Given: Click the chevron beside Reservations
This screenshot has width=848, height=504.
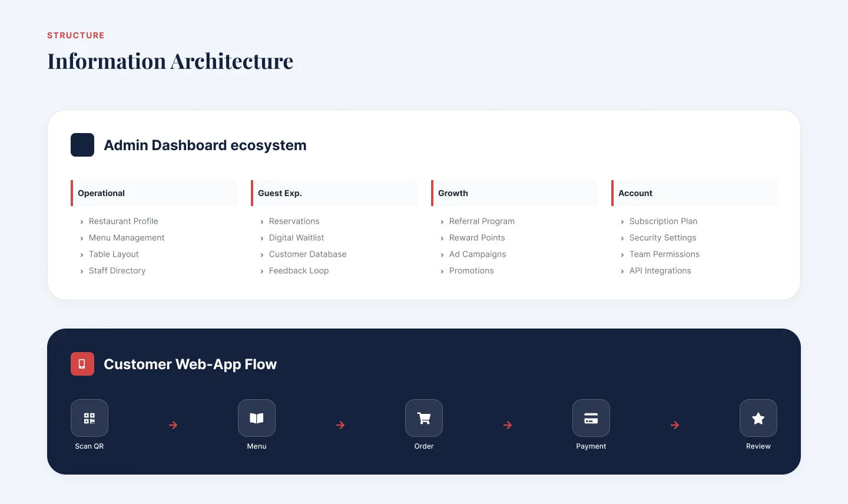Looking at the screenshot, I should (x=262, y=222).
